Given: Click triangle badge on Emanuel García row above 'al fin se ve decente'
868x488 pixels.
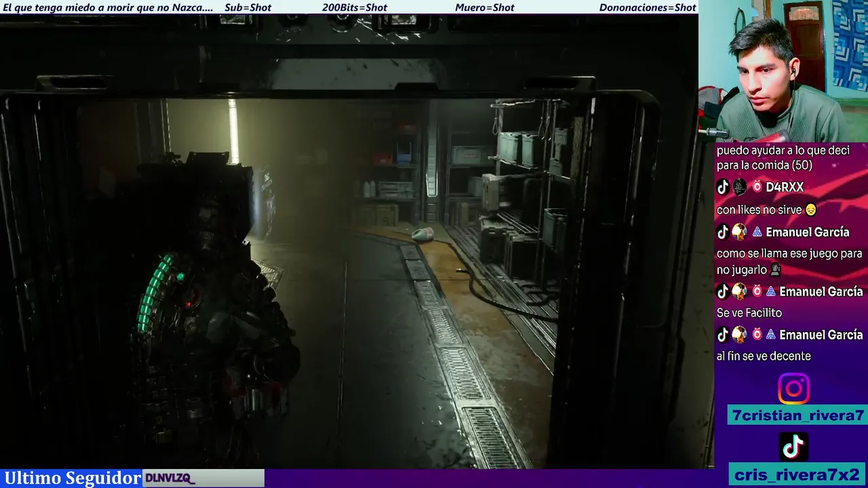Looking at the screenshot, I should 771,335.
